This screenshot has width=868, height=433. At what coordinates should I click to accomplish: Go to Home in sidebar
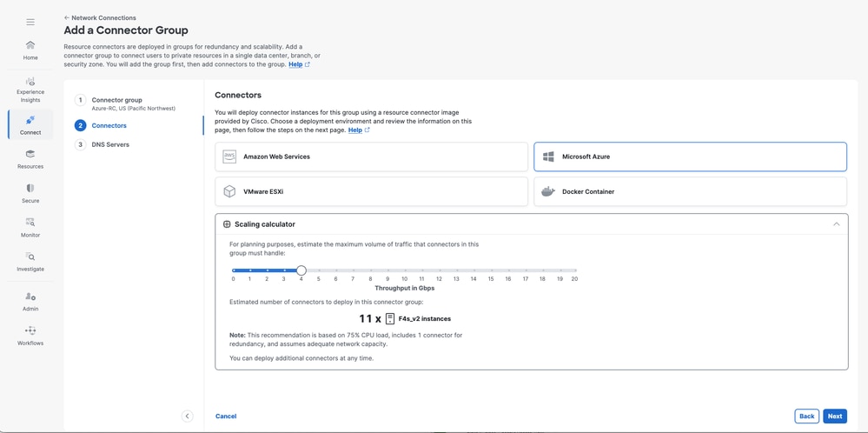point(30,50)
